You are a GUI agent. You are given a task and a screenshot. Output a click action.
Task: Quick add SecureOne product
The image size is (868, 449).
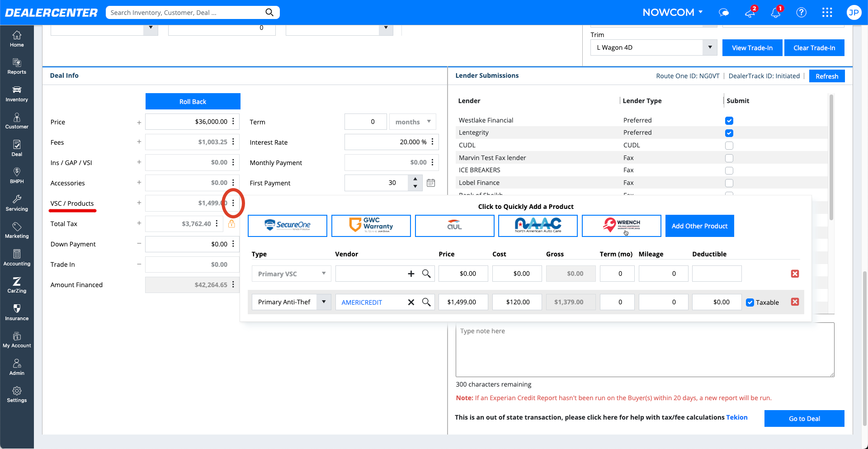click(x=288, y=226)
